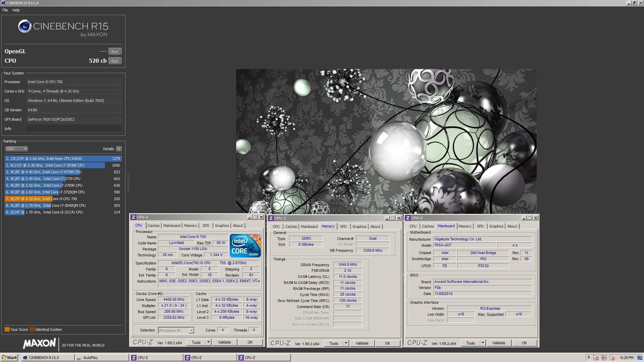Select ranking row Core i5-3317U
Viewport: 644px width, 362px height.
[63, 212]
